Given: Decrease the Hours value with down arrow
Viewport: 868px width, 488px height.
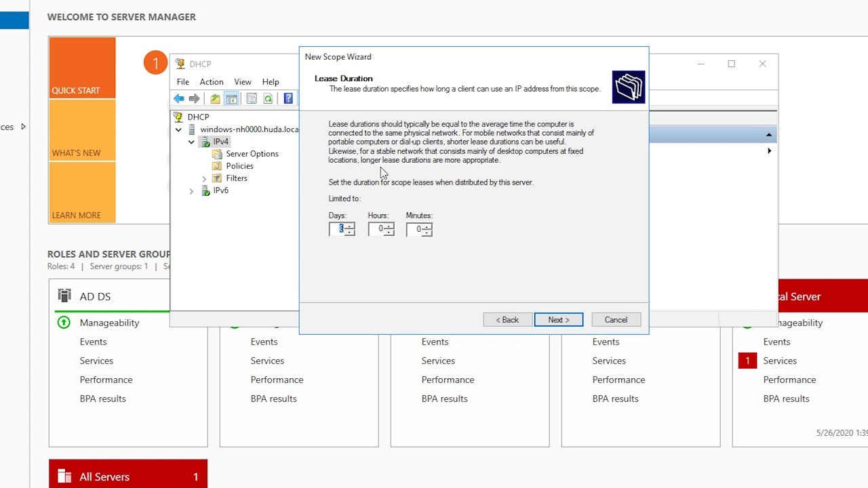Looking at the screenshot, I should click(x=389, y=232).
